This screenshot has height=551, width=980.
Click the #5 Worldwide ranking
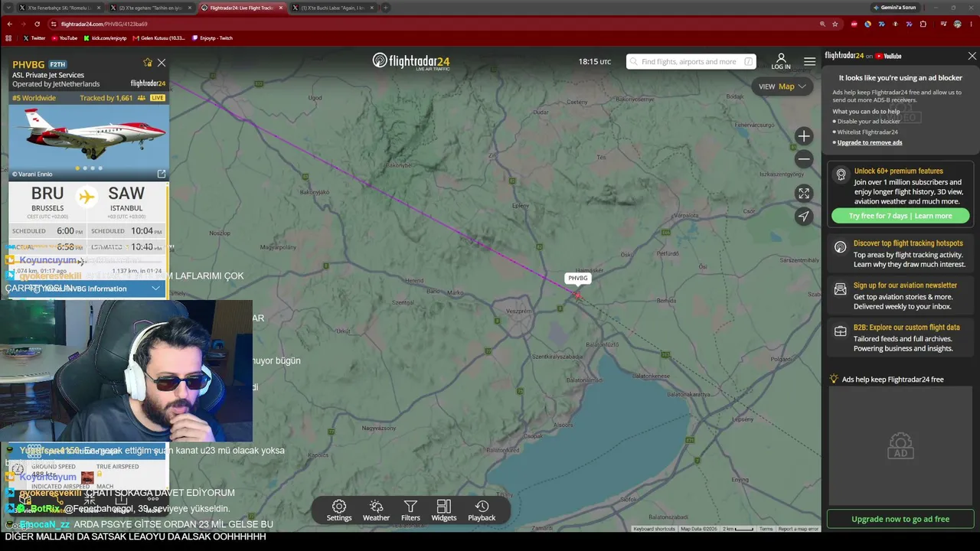click(34, 98)
